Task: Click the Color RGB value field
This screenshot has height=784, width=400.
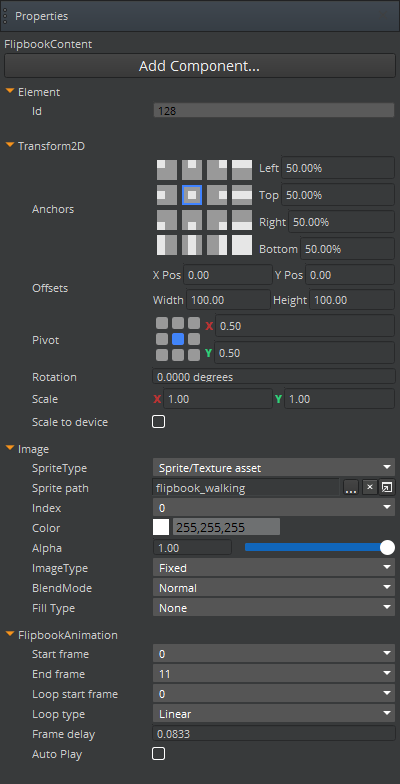Action: coord(226,527)
